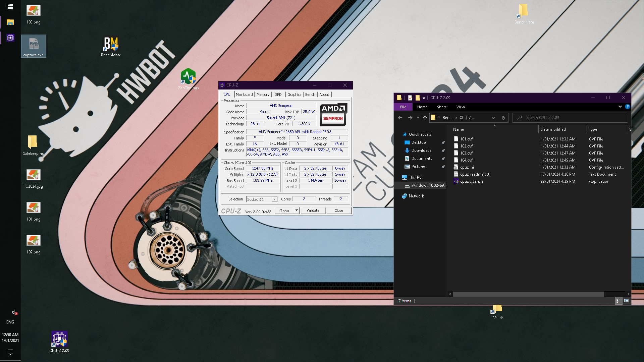Image resolution: width=644 pixels, height=362 pixels.
Task: Open the Home ribbon tab
Action: [422, 107]
